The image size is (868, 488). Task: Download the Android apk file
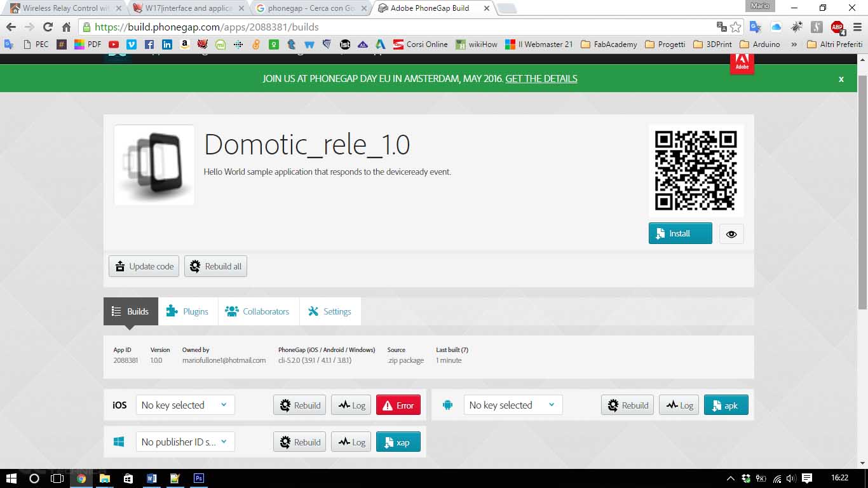726,405
